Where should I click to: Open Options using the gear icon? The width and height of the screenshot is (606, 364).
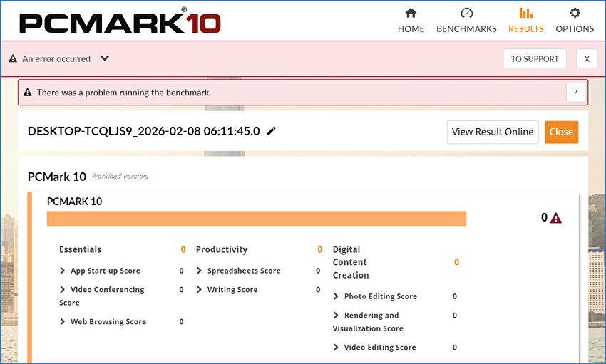coord(575,13)
